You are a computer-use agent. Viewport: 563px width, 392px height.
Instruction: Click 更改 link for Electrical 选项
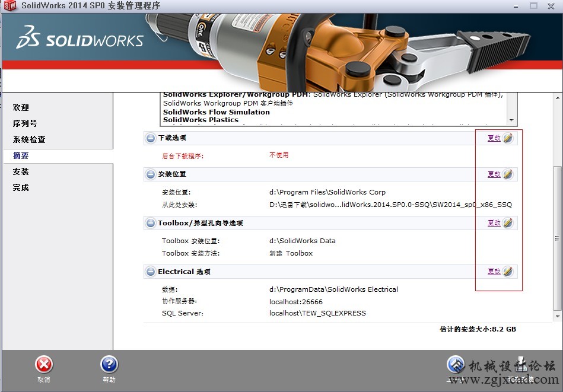click(x=494, y=272)
